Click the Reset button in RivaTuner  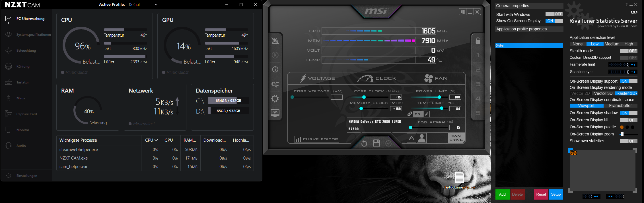(541, 194)
